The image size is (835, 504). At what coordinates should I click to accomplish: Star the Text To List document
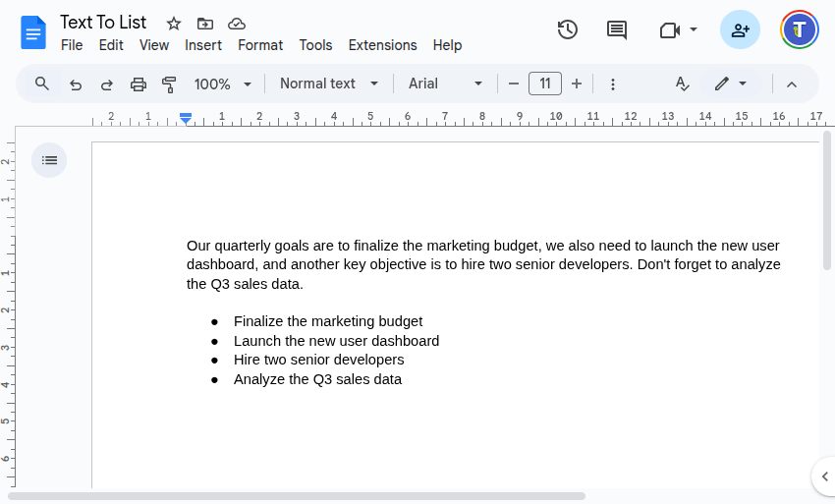[x=174, y=24]
